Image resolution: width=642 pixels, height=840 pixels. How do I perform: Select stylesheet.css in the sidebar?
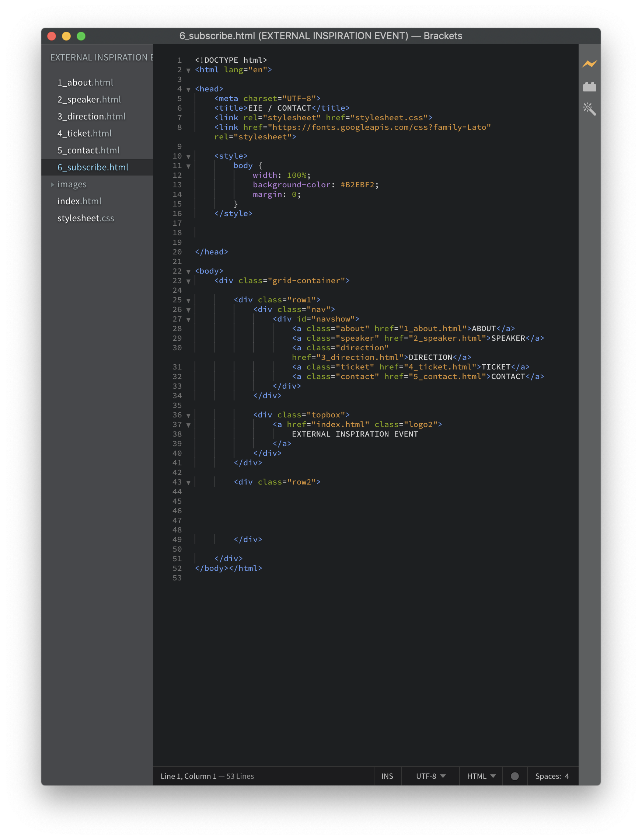(86, 218)
